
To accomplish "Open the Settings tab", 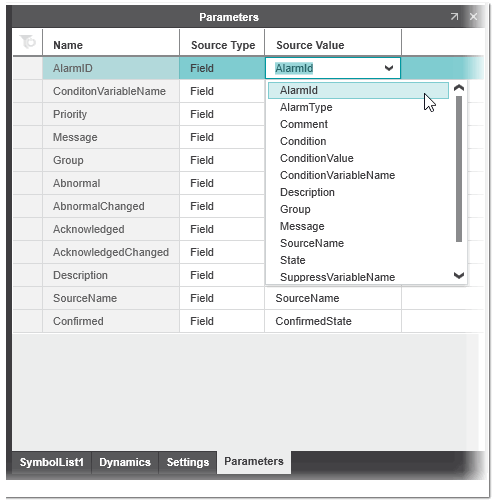I will tap(188, 462).
